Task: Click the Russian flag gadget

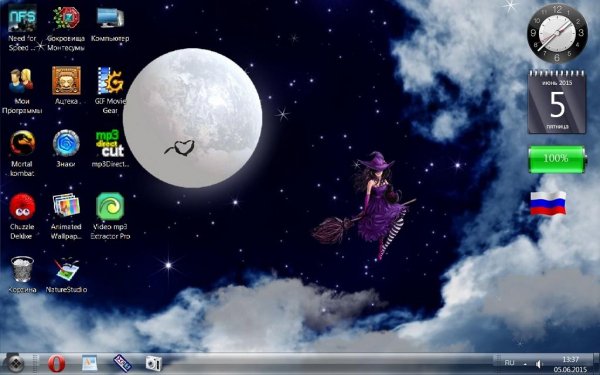Action: point(548,203)
